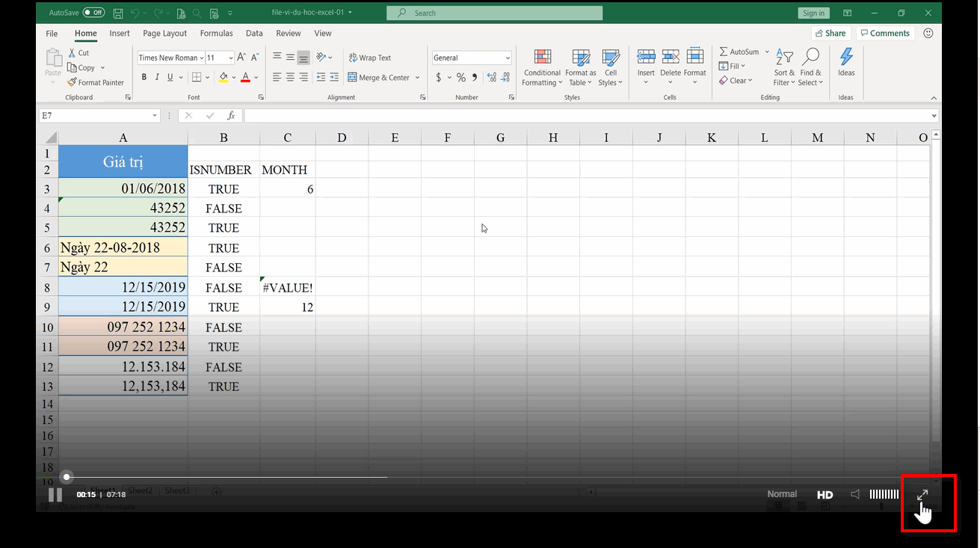Apply the red font color

(x=245, y=77)
